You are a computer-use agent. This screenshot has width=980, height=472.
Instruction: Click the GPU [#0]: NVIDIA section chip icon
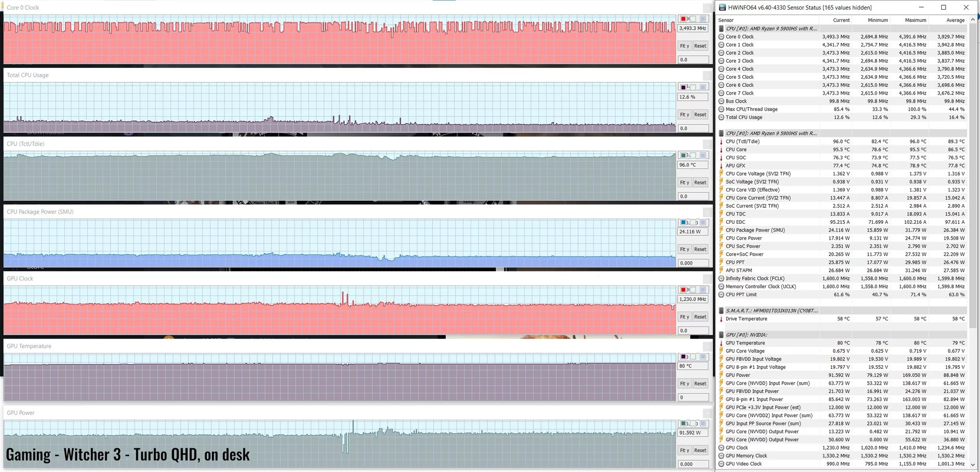pos(721,335)
